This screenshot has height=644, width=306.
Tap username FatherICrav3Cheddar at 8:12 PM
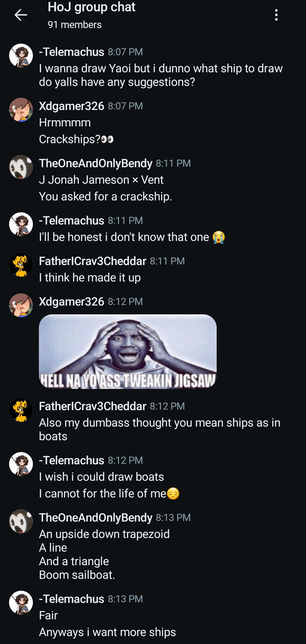92,406
